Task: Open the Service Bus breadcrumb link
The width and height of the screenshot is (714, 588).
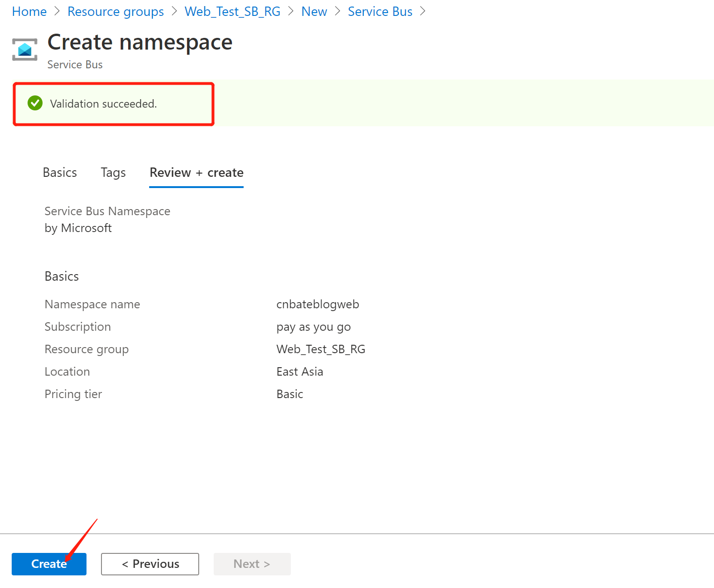Action: pos(380,12)
